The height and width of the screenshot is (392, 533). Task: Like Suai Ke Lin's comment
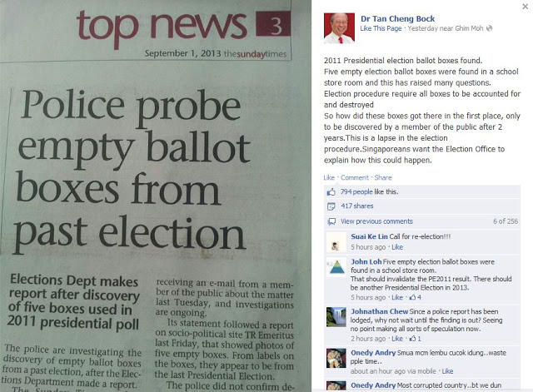pos(397,247)
